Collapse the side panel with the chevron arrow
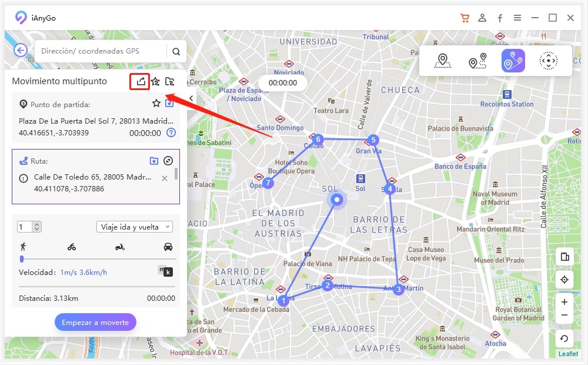The image size is (588, 365). tap(191, 98)
